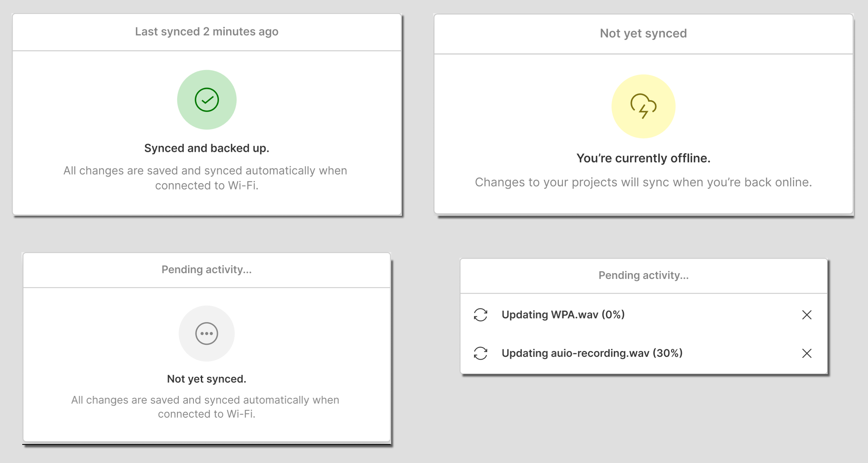Cancel the auio-recording.wav update
The width and height of the screenshot is (868, 463).
tap(807, 353)
